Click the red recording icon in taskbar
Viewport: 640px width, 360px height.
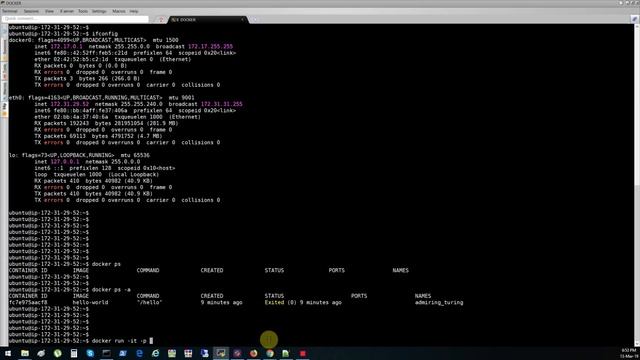coord(302,353)
